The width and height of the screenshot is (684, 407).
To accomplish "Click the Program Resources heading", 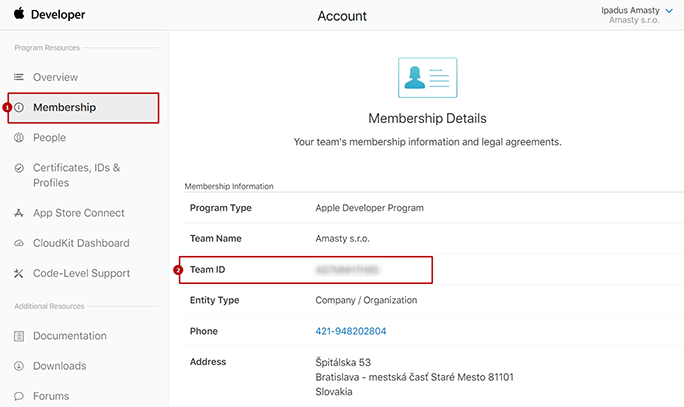I will tap(47, 48).
